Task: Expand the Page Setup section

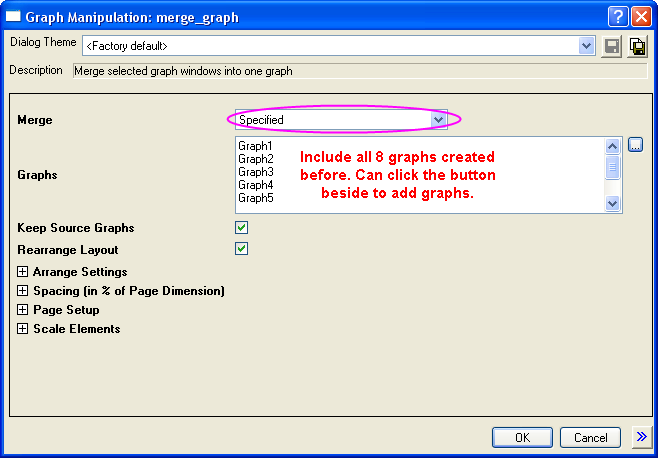Action: point(23,310)
